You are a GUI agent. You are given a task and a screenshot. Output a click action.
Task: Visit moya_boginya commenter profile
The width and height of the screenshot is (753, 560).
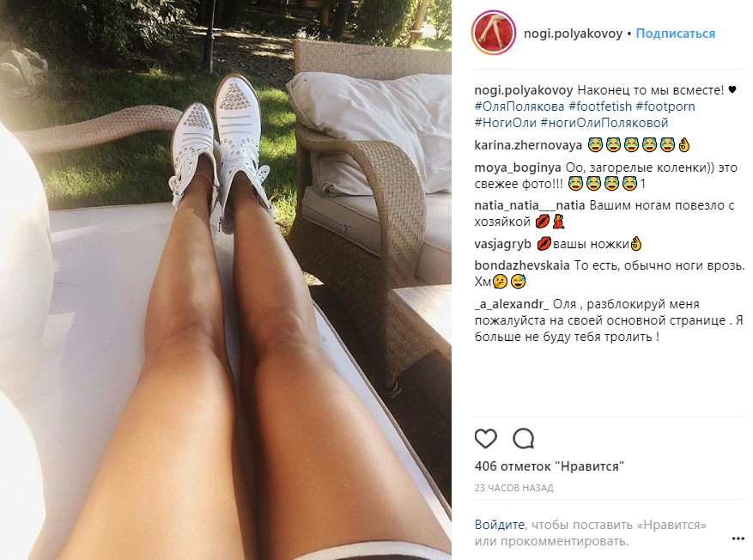(x=517, y=167)
